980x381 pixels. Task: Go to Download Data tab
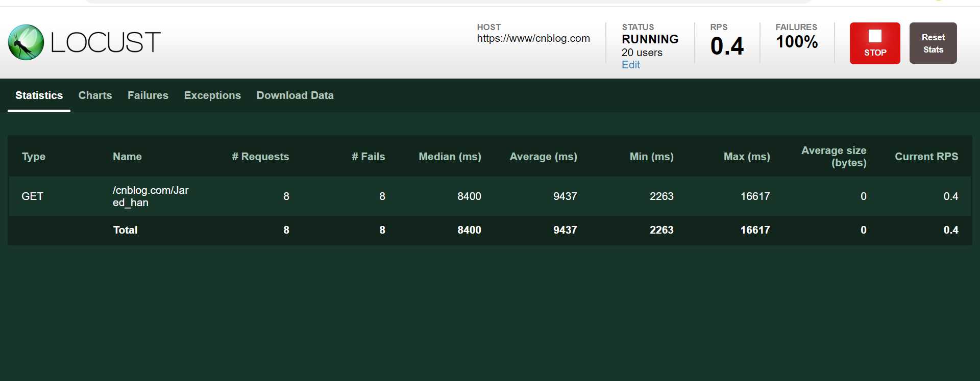(x=295, y=95)
